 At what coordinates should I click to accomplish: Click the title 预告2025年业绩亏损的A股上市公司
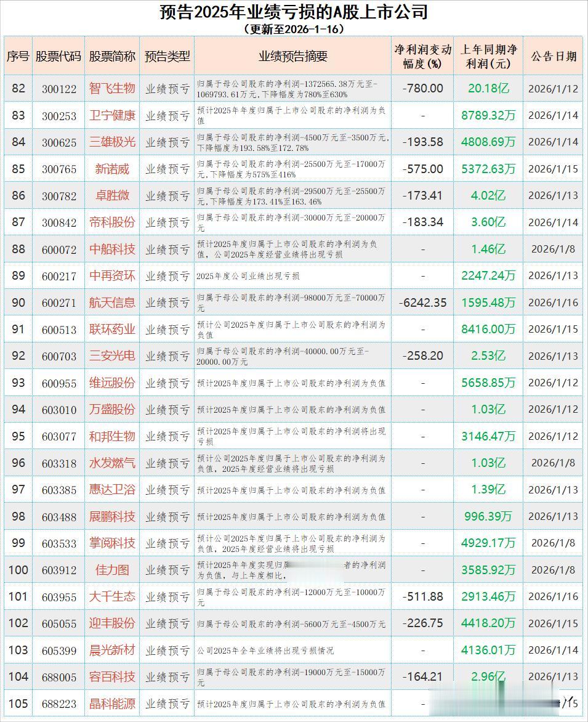tap(294, 12)
